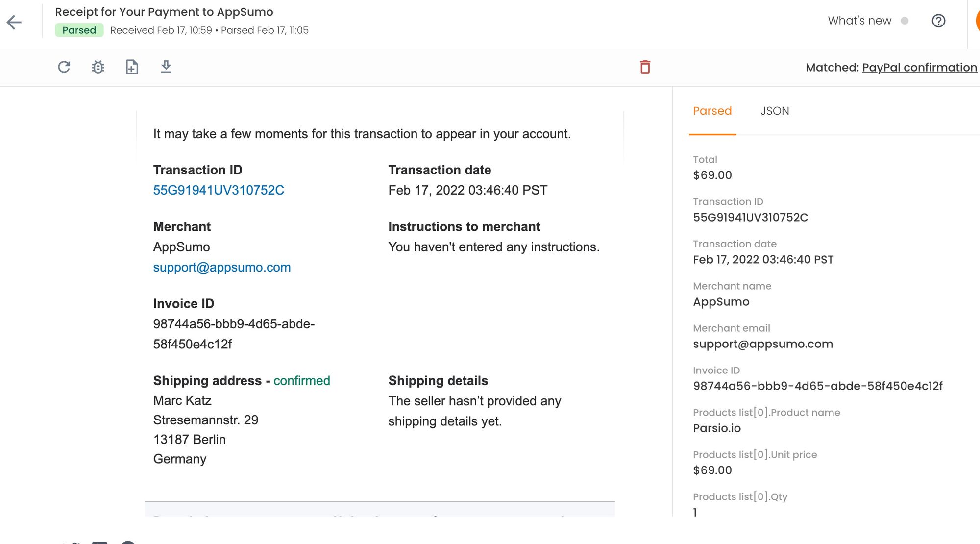Click the reprocess refresh icon

pos(64,67)
